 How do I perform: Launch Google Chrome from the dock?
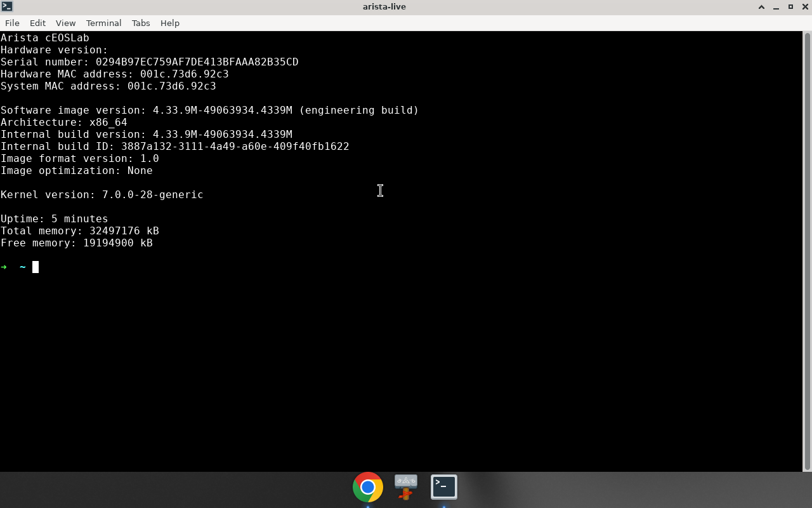click(368, 487)
